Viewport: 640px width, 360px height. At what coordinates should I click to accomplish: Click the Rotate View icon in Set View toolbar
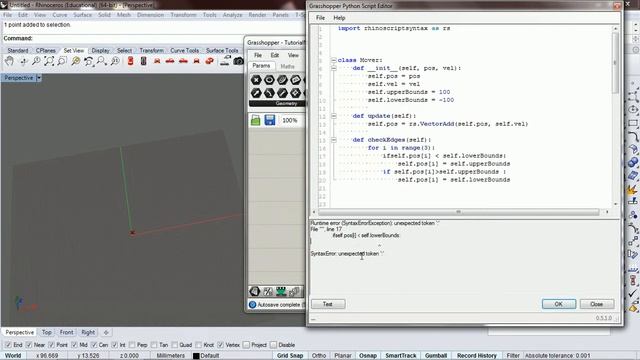[x=23, y=61]
